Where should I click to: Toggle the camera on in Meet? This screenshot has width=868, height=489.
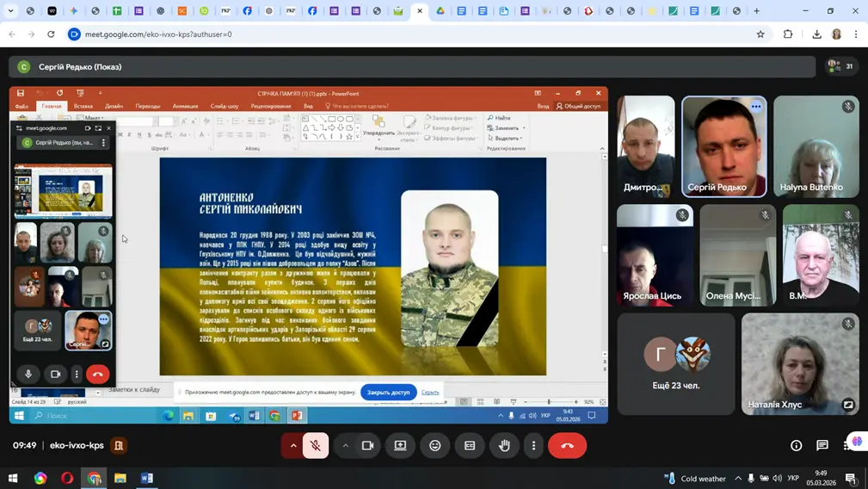pos(367,445)
